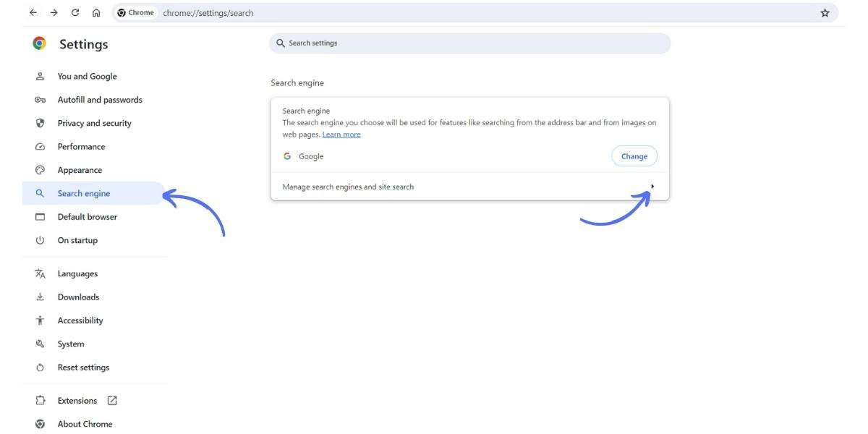Click the Extensions puzzle icon
Screen dimensions: 868x434
(x=41, y=401)
